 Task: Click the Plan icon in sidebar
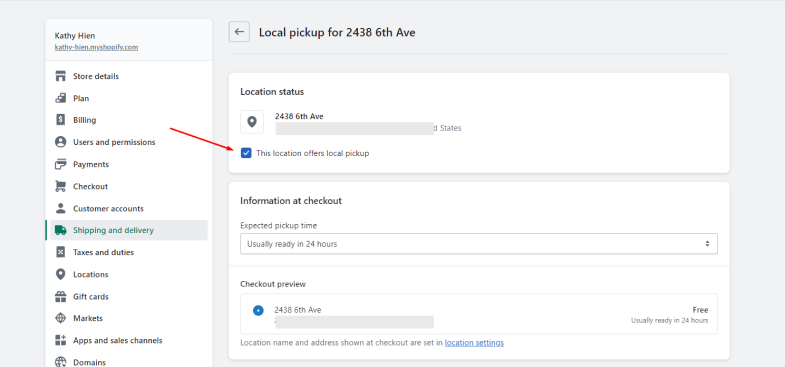click(61, 98)
